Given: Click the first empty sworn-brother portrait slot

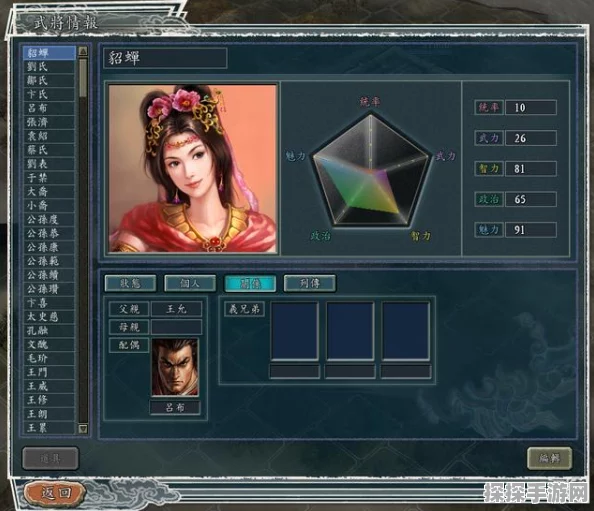Looking at the screenshot, I should [x=294, y=331].
